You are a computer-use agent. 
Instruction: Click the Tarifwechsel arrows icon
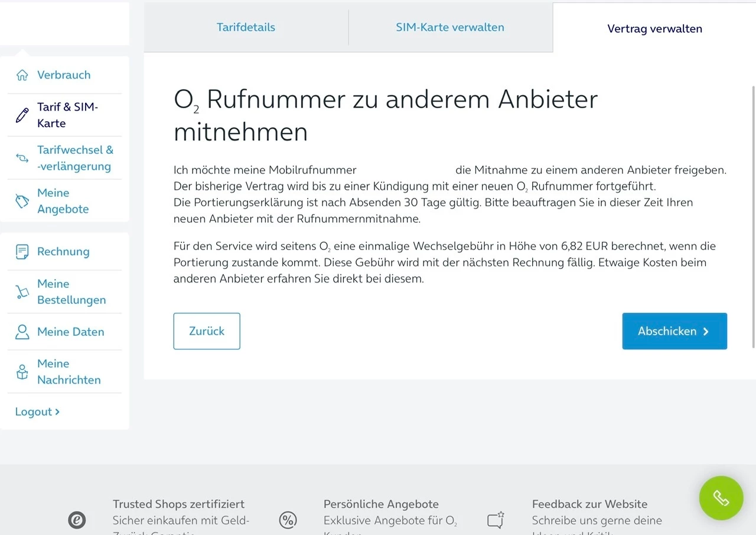point(22,158)
